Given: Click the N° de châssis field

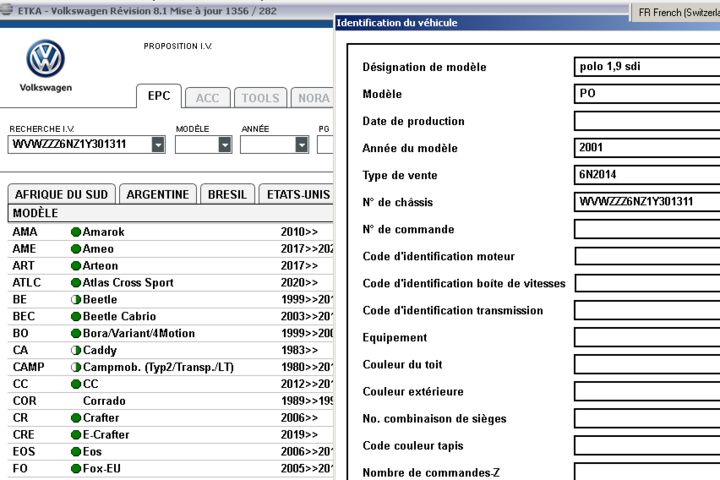Looking at the screenshot, I should [647, 202].
